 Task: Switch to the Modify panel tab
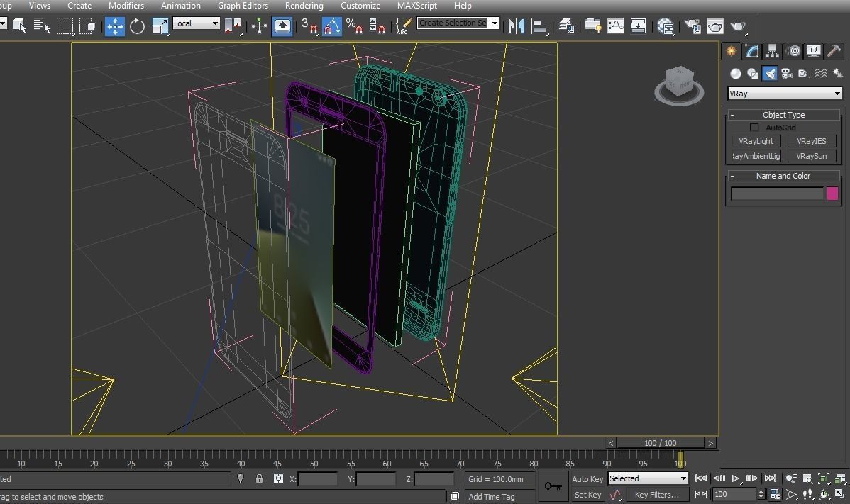click(751, 51)
